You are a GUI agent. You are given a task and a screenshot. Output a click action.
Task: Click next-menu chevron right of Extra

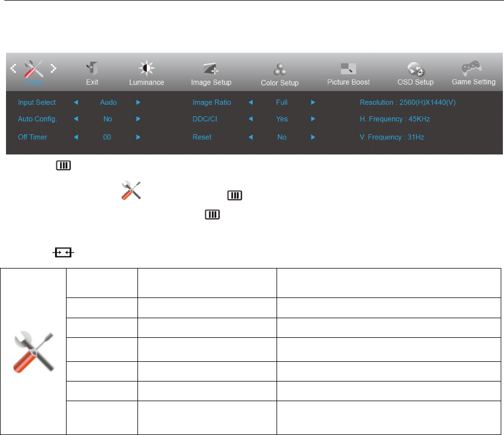click(53, 68)
